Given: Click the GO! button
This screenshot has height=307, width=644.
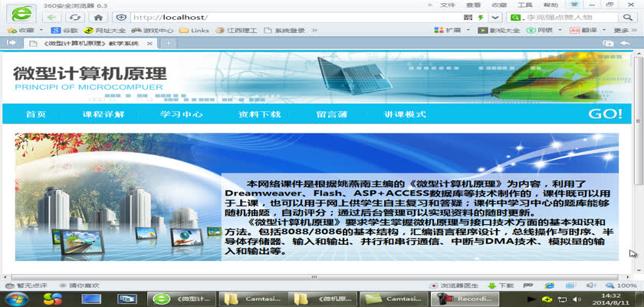Looking at the screenshot, I should pyautogui.click(x=606, y=114).
